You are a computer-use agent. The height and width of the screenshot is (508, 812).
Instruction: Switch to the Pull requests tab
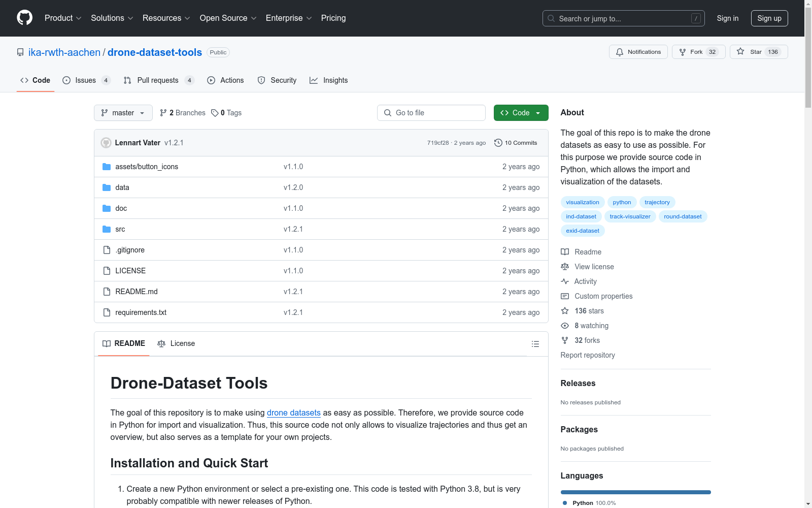tap(159, 80)
